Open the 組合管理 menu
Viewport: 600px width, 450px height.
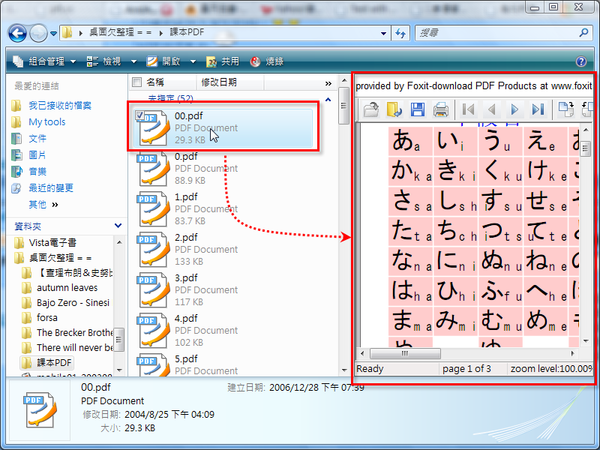(44, 61)
